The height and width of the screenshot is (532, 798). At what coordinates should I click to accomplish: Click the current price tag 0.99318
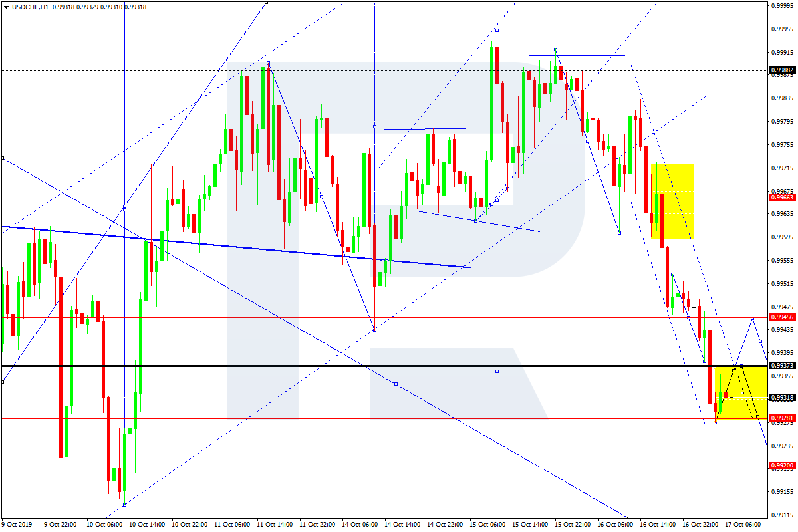tap(781, 398)
